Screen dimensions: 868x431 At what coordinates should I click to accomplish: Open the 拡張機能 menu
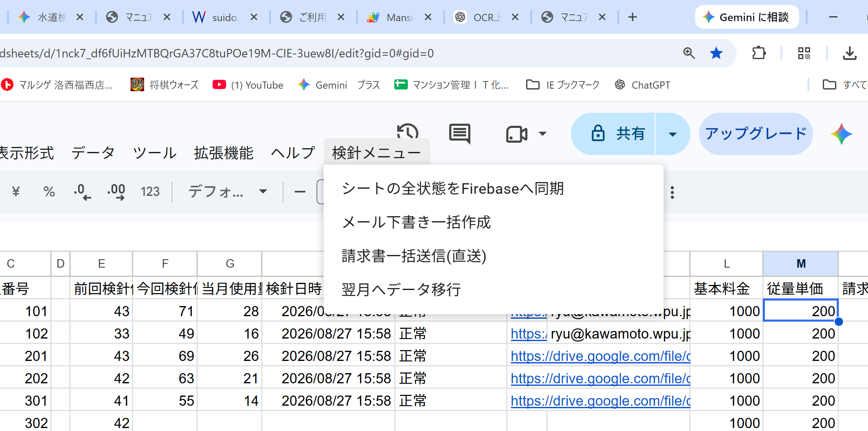click(224, 153)
